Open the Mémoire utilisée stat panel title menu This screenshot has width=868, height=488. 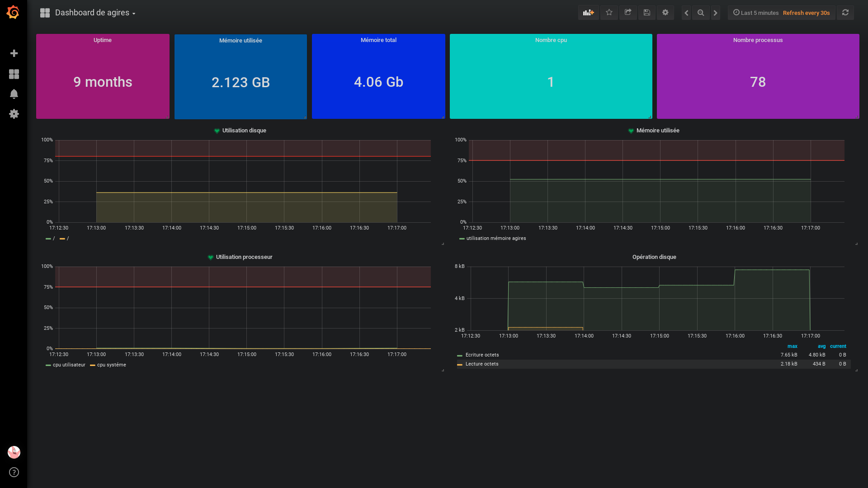point(241,40)
